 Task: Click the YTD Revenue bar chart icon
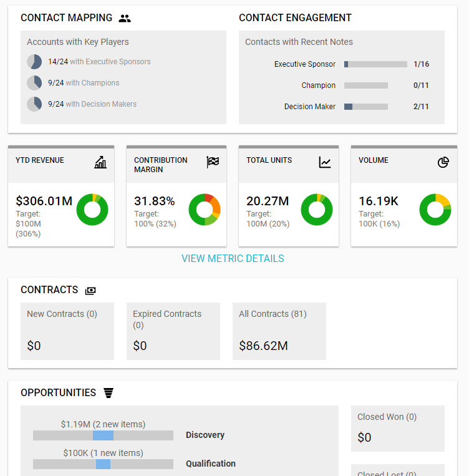click(x=100, y=162)
